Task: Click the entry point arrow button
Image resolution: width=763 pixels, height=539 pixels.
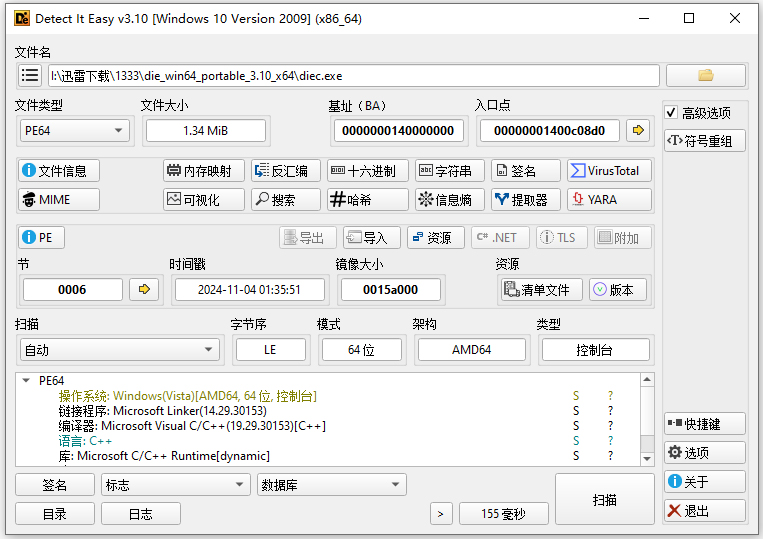Action: (x=637, y=130)
